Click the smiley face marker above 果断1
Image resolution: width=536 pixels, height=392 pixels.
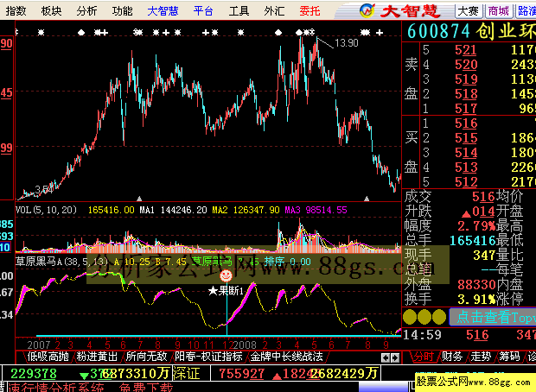(x=226, y=275)
